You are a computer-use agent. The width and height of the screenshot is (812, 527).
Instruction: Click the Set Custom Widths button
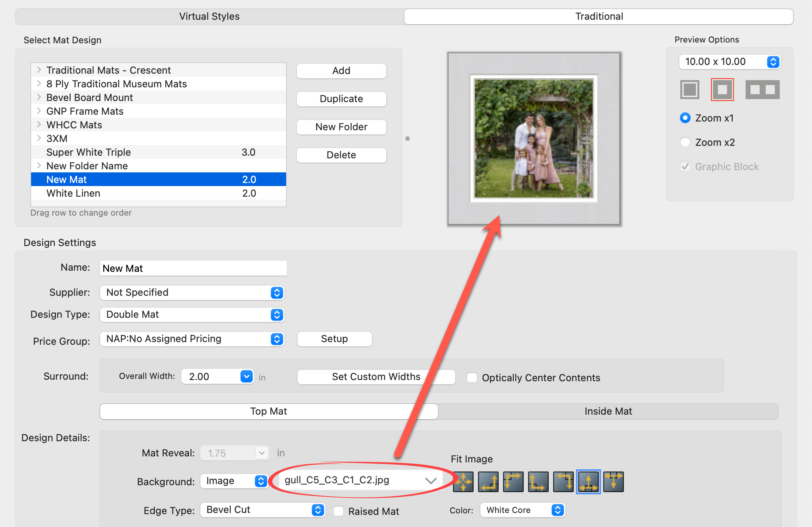tap(376, 377)
